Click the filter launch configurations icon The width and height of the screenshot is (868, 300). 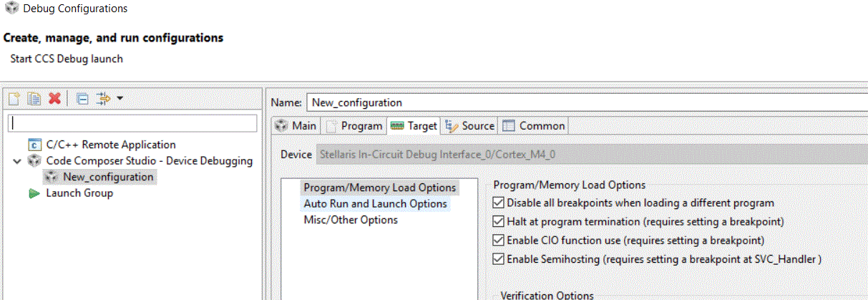coord(103,99)
